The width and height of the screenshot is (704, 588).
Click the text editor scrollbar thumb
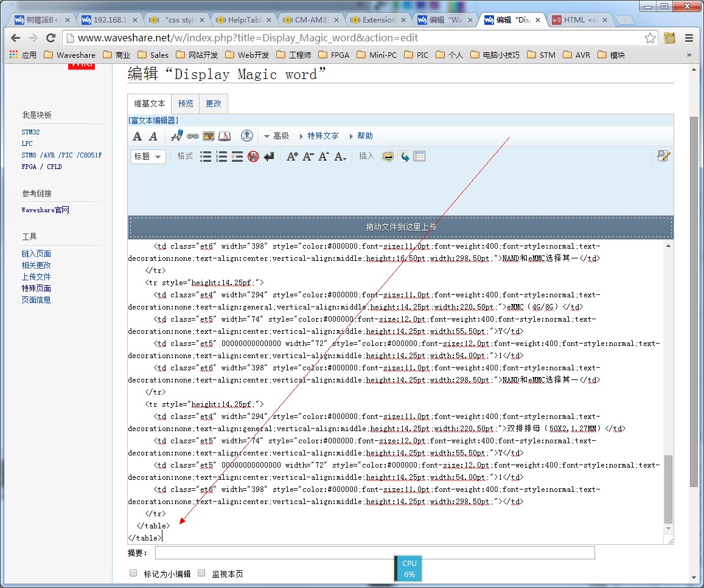pyautogui.click(x=668, y=489)
